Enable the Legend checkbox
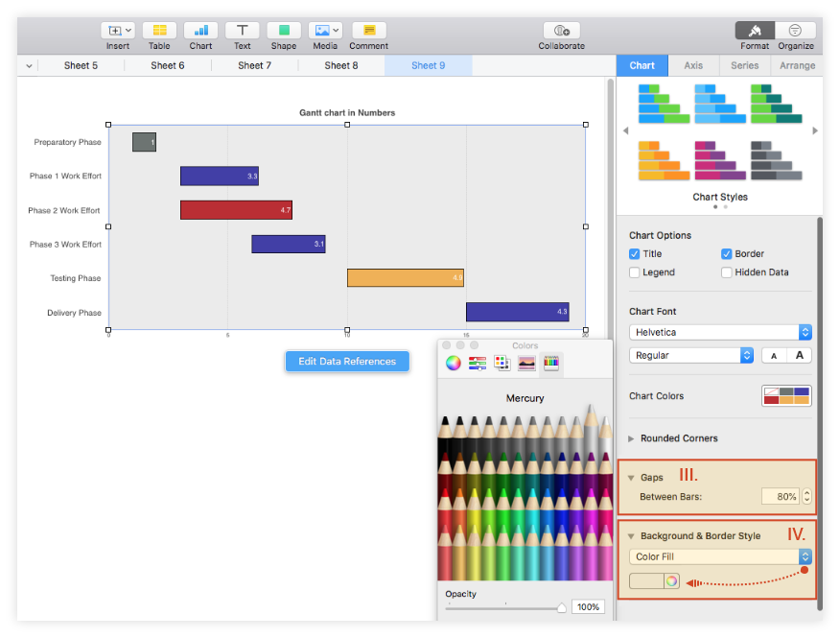The height and width of the screenshot is (638, 840). pyautogui.click(x=632, y=272)
